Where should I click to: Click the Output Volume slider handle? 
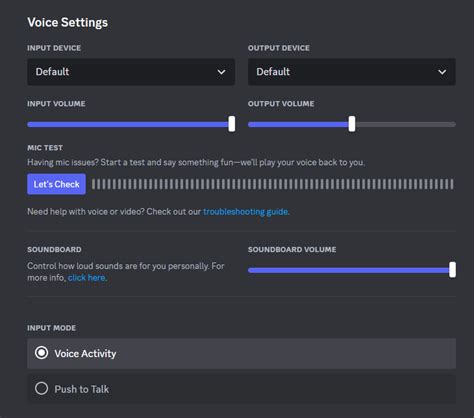[x=352, y=124]
